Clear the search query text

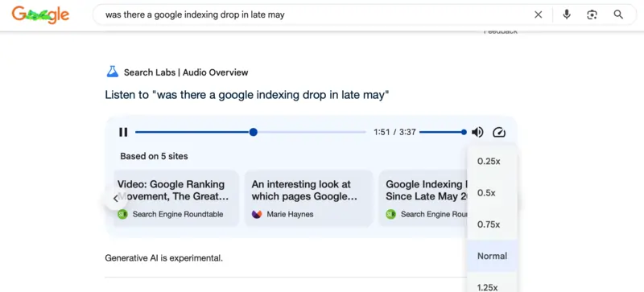point(538,14)
